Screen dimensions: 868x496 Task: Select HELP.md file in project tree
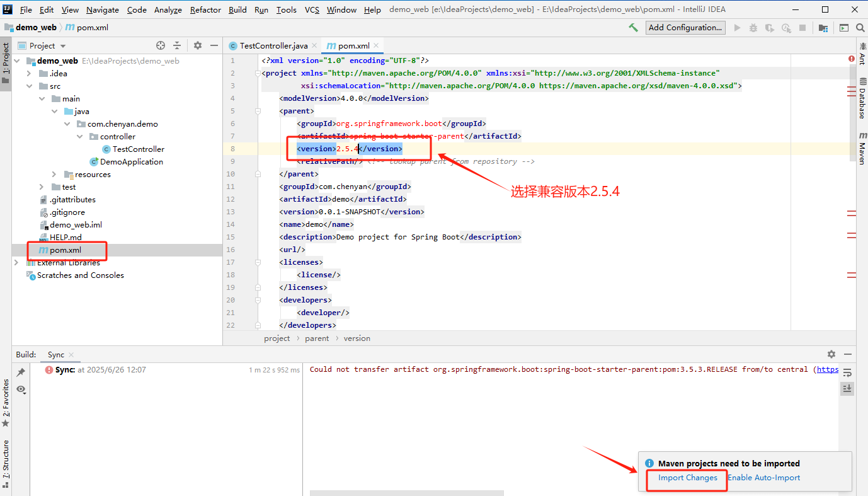click(x=66, y=238)
